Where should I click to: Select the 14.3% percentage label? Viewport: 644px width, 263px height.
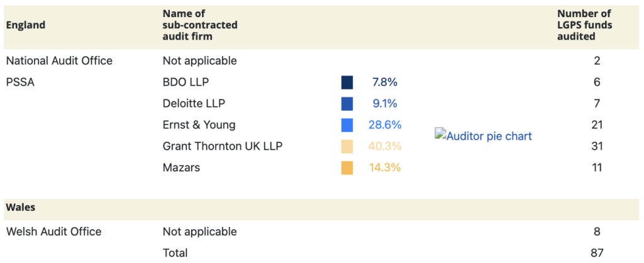click(384, 168)
